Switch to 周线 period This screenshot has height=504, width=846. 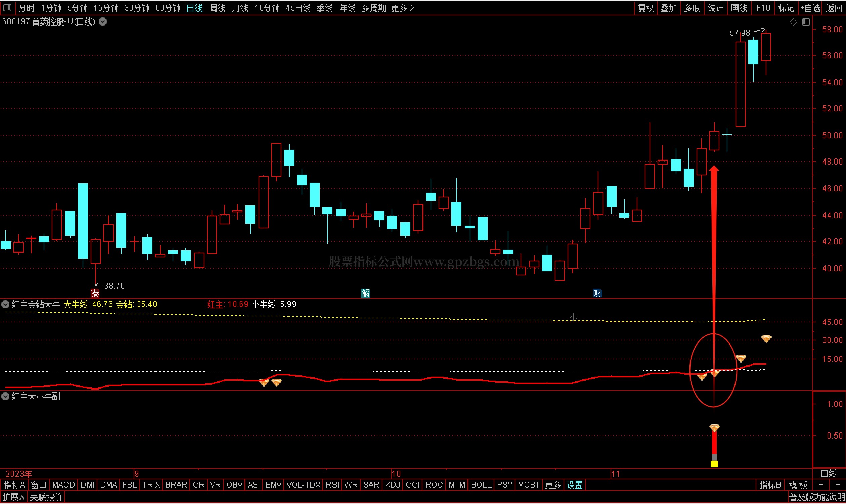(217, 8)
